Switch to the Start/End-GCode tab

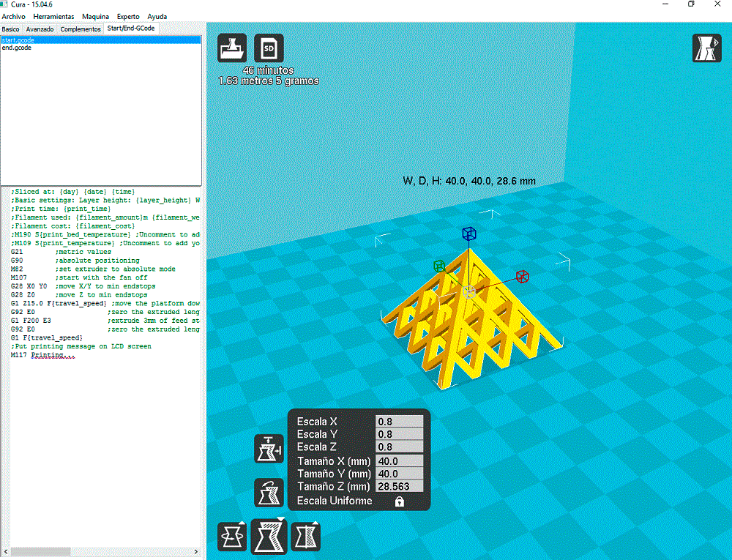(x=131, y=28)
